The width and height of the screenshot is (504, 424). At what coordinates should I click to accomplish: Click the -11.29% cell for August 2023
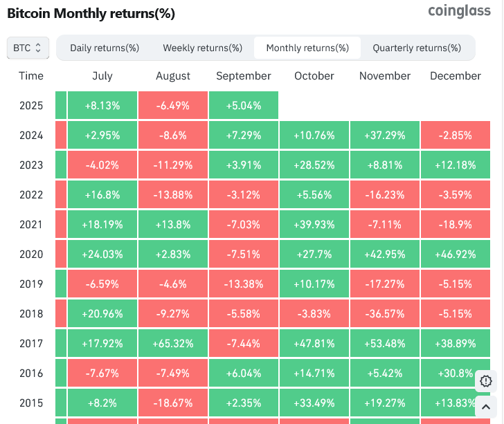(x=173, y=165)
